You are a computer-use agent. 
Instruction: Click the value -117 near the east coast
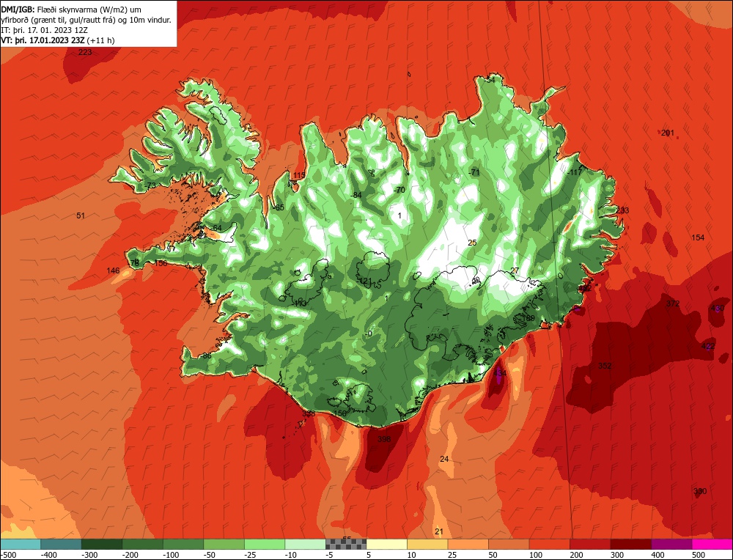pyautogui.click(x=575, y=172)
